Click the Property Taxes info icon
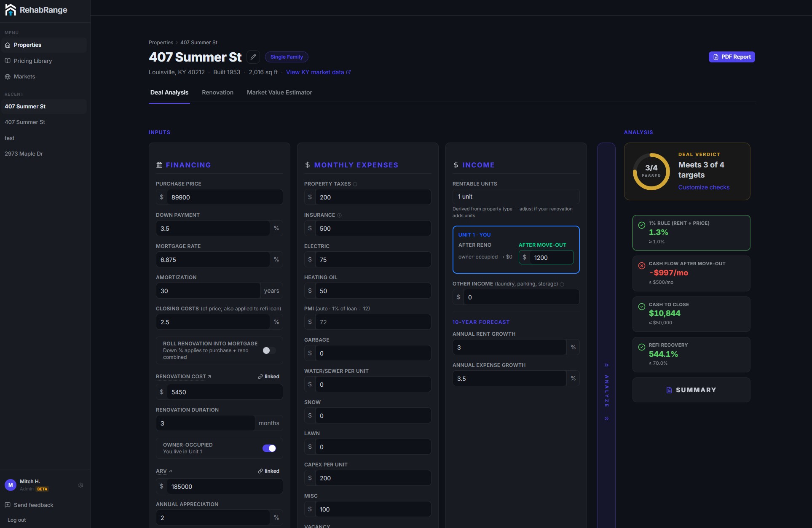The height and width of the screenshot is (528, 812). tap(355, 184)
